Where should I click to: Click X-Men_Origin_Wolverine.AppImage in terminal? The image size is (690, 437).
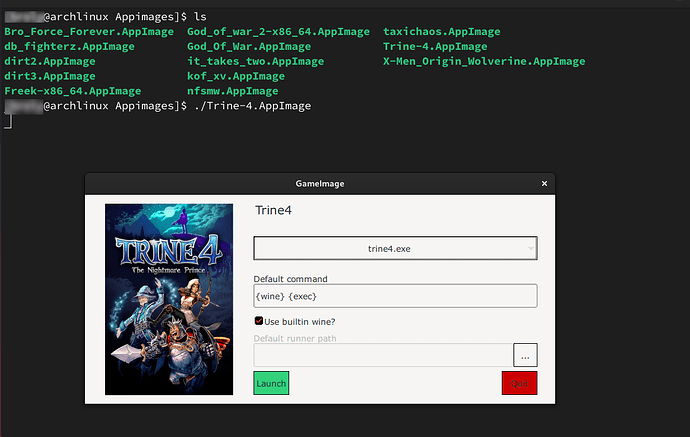(x=484, y=61)
